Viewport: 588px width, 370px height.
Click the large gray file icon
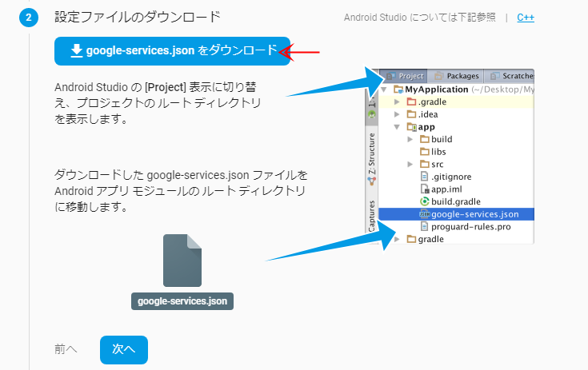tap(182, 261)
